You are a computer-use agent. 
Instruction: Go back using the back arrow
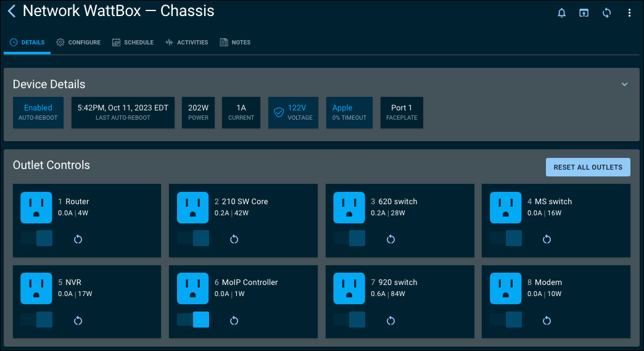pyautogui.click(x=12, y=11)
